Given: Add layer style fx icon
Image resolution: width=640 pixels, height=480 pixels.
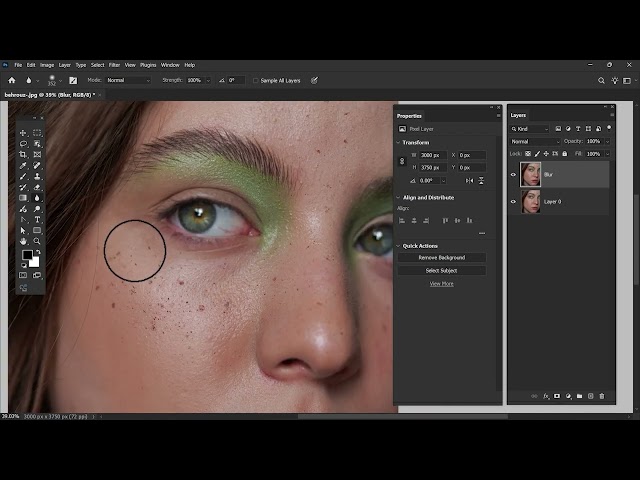Looking at the screenshot, I should pos(546,396).
